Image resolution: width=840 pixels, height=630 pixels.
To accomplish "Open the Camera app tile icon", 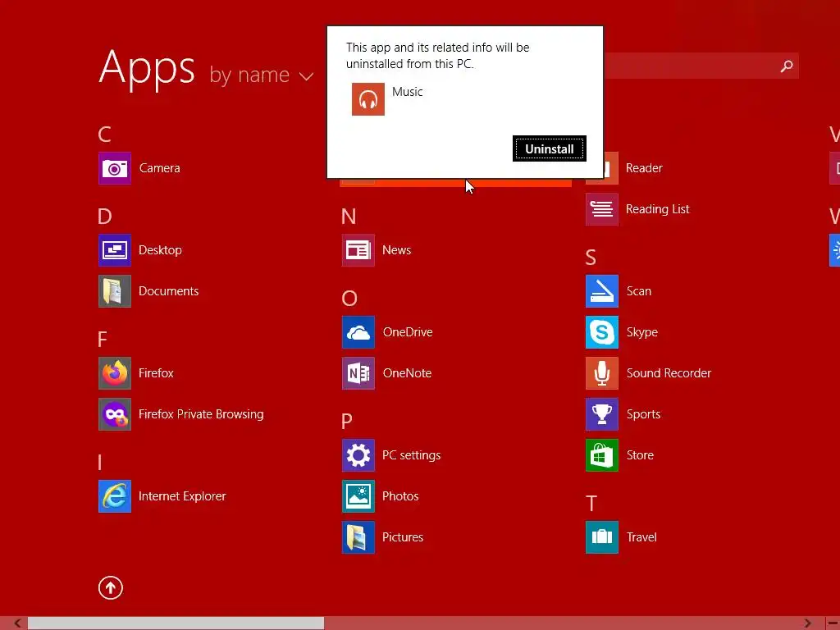I will pyautogui.click(x=115, y=168).
